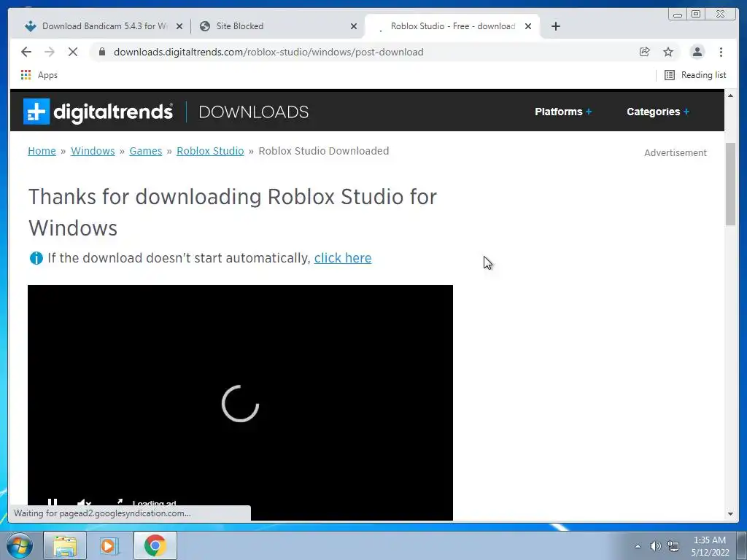
Task: Follow the Home breadcrumb link
Action: coord(42,151)
